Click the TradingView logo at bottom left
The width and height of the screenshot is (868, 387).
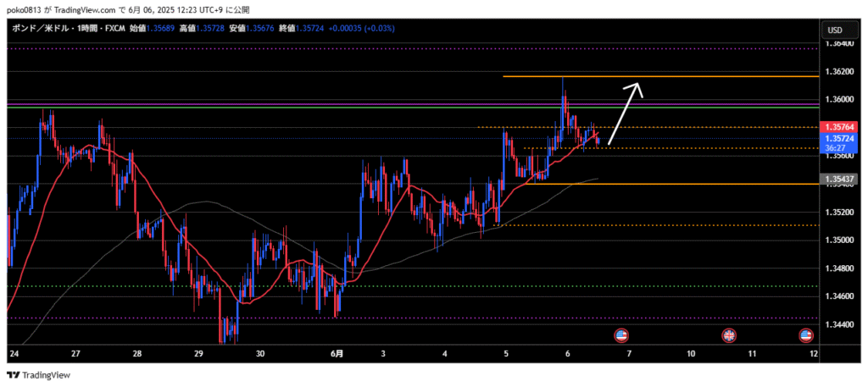[x=40, y=375]
